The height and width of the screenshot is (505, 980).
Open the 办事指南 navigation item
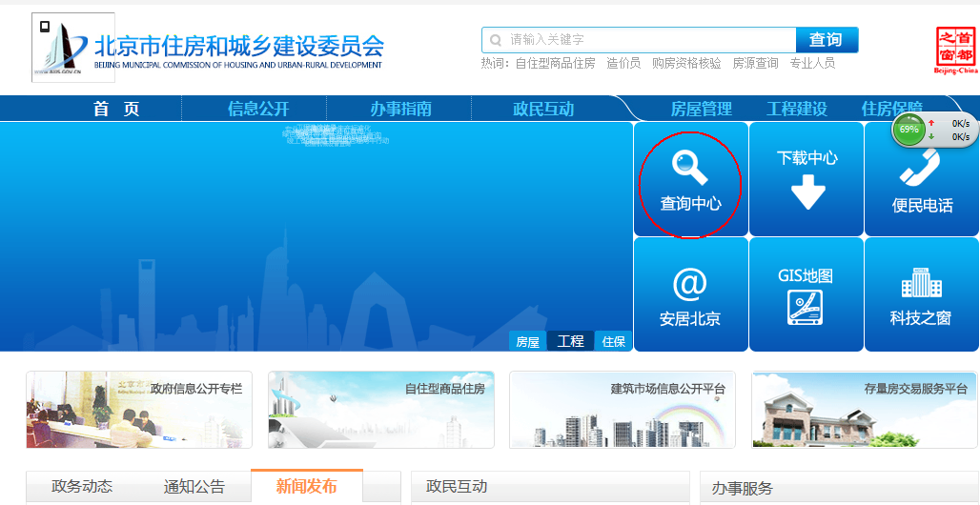click(x=400, y=109)
